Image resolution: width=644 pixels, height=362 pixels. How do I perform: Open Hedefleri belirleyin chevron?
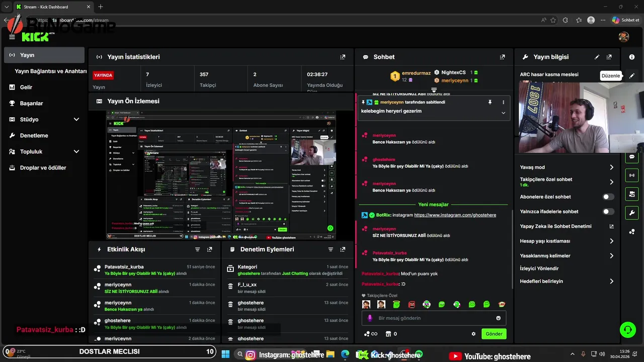pyautogui.click(x=611, y=282)
